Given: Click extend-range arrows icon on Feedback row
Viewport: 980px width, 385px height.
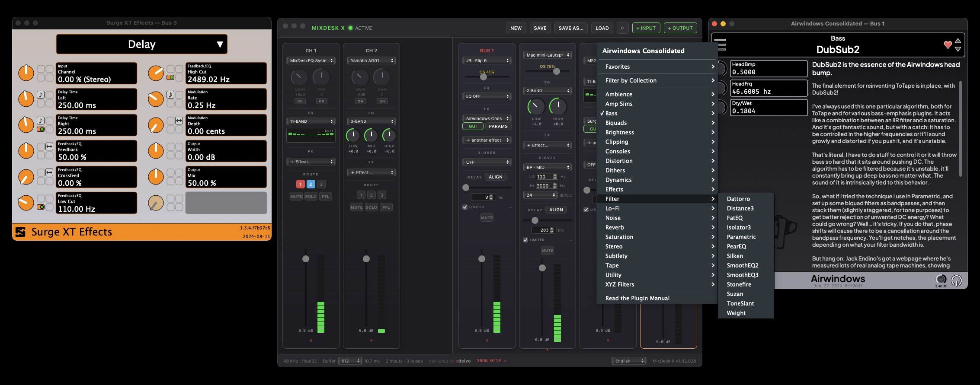Looking at the screenshot, I should (x=49, y=146).
